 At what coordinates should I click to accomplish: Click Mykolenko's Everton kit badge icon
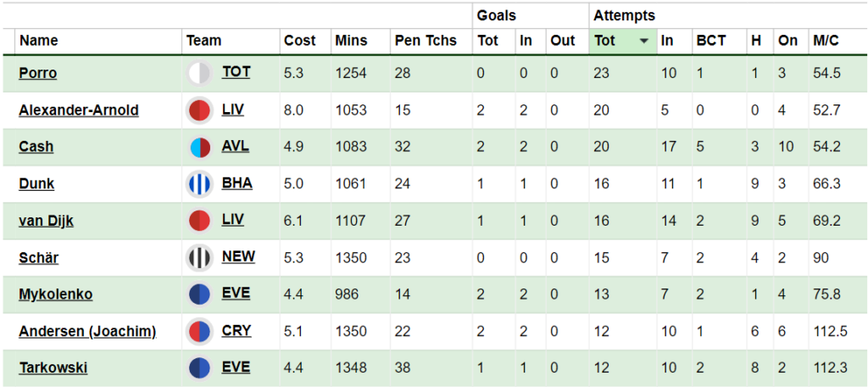[199, 294]
